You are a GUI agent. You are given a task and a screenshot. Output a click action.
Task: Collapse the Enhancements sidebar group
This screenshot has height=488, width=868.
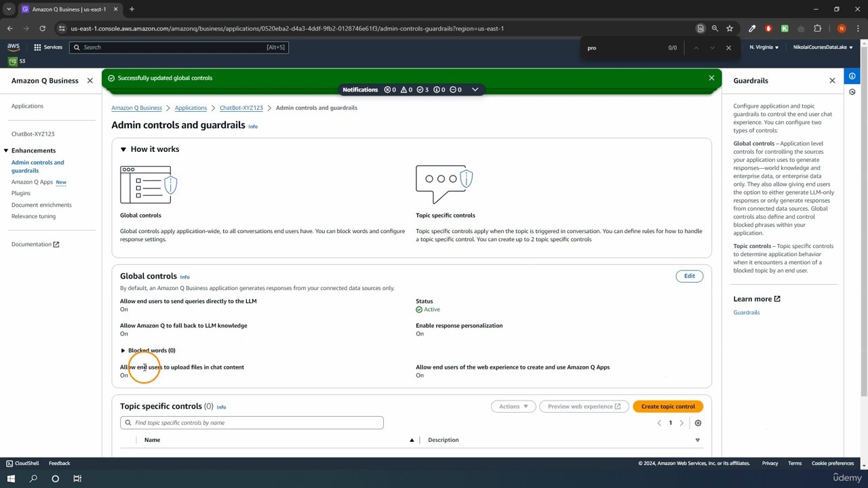coord(5,150)
